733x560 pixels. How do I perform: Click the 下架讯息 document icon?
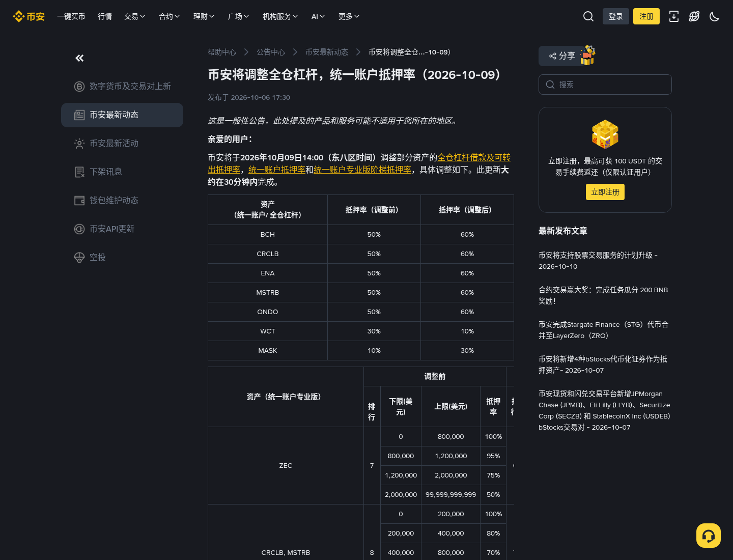[x=79, y=172]
